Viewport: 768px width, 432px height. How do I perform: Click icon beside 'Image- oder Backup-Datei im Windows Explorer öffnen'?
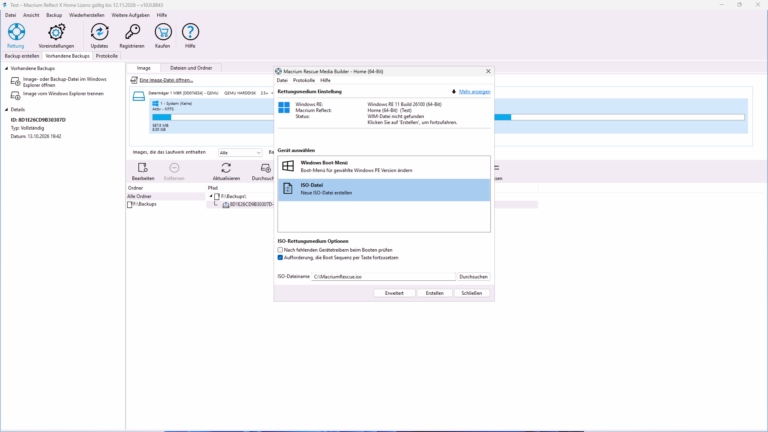(x=16, y=81)
